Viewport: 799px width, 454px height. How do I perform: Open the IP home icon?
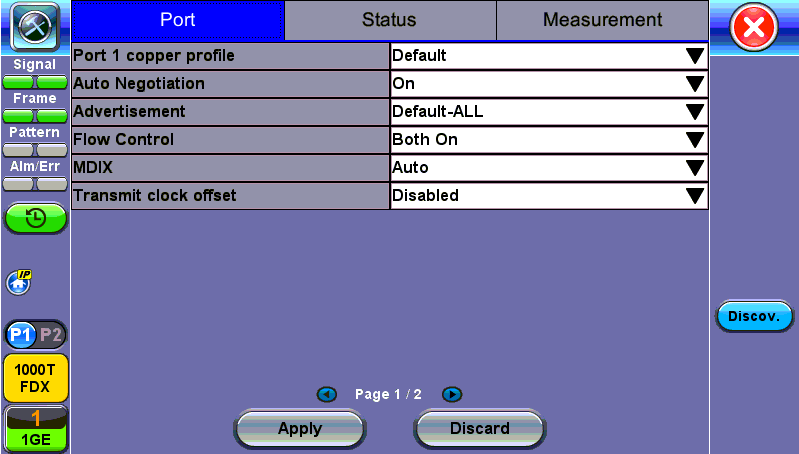click(18, 282)
